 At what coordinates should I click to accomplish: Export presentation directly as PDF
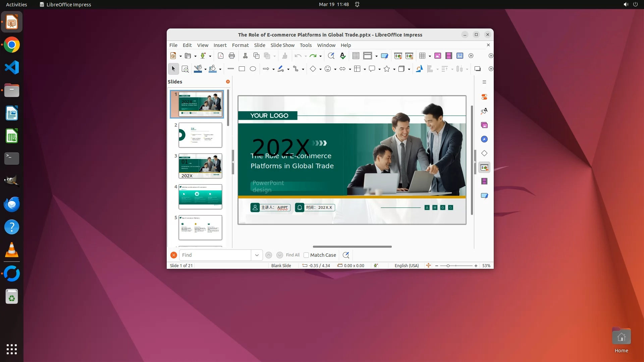[220, 56]
